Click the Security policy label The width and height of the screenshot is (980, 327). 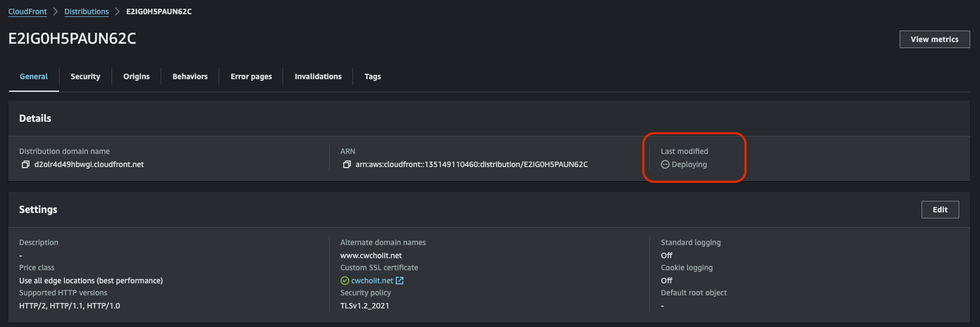(x=366, y=293)
